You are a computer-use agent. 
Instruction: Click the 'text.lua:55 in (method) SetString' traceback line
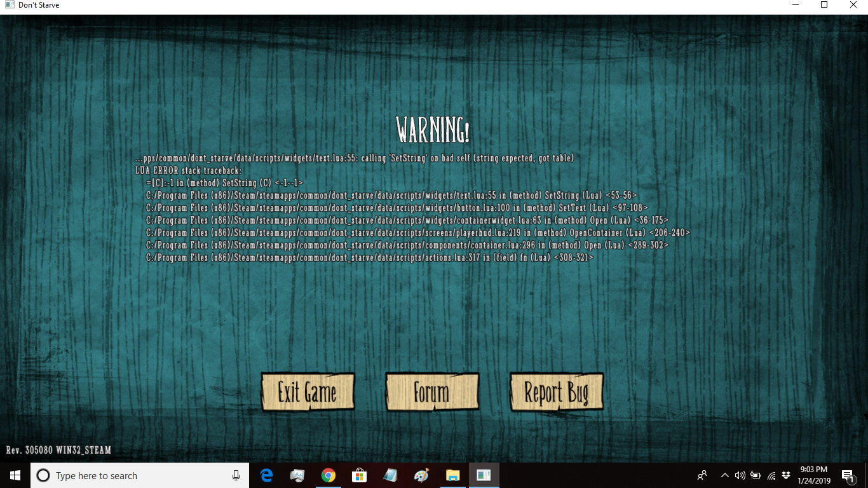(391, 196)
